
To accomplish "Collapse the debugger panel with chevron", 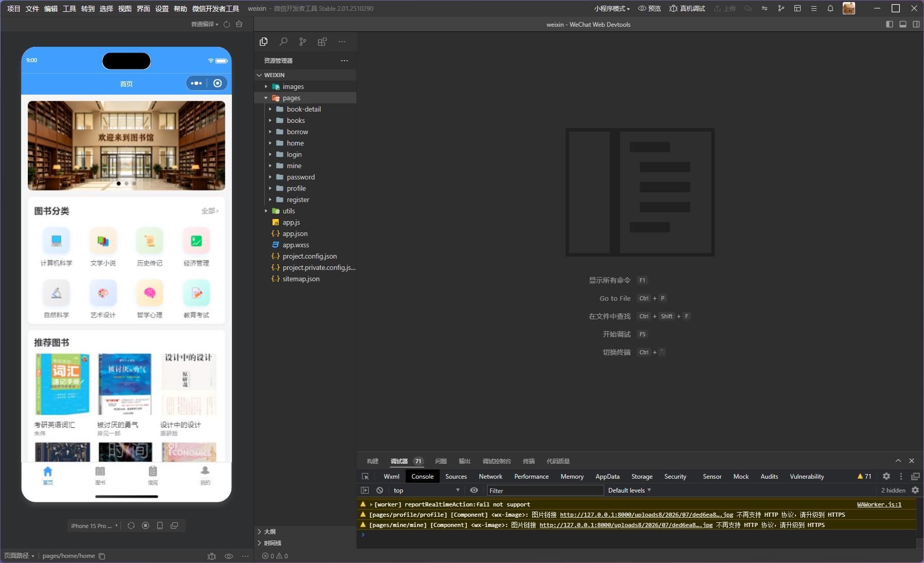I will 898,461.
